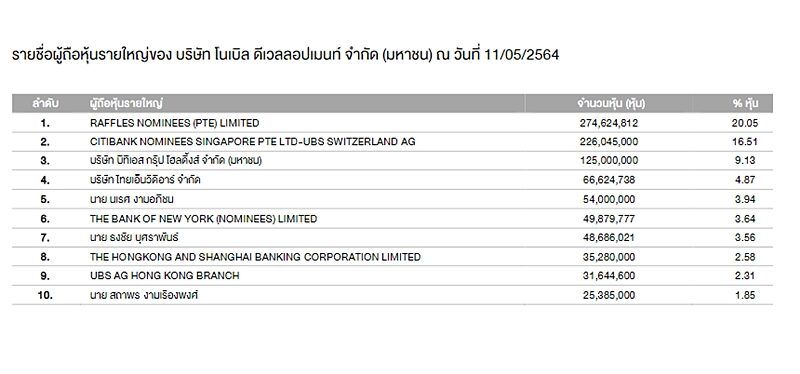The image size is (800, 374).
Task: Click shareholder นาย นเรศ งามอภิชน
Action: [132, 199]
